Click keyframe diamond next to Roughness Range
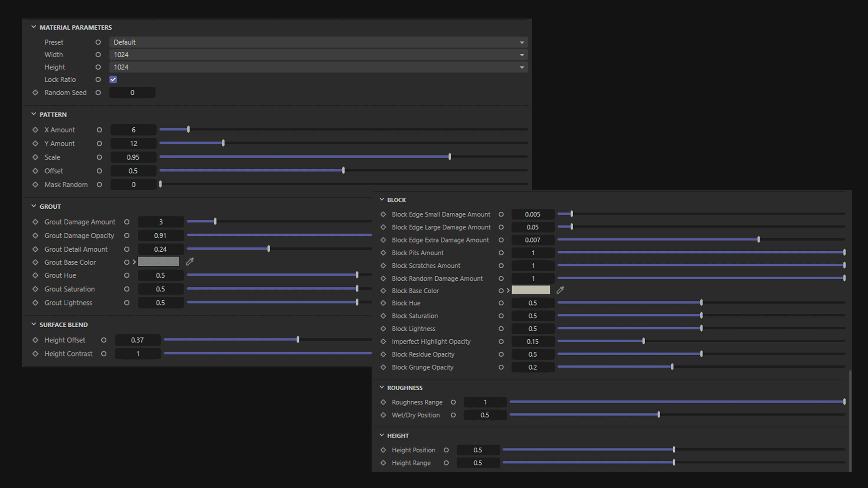Image resolution: width=868 pixels, height=488 pixels. pyautogui.click(x=383, y=402)
